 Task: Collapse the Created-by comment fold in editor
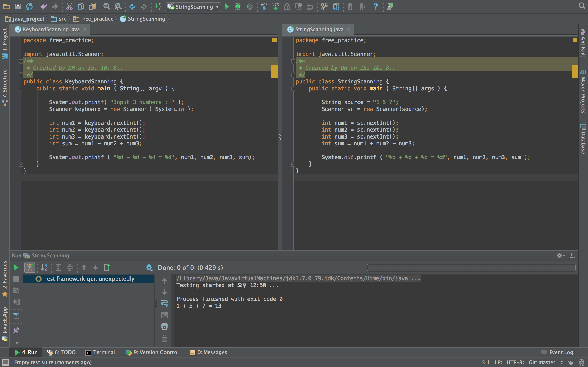[21, 61]
